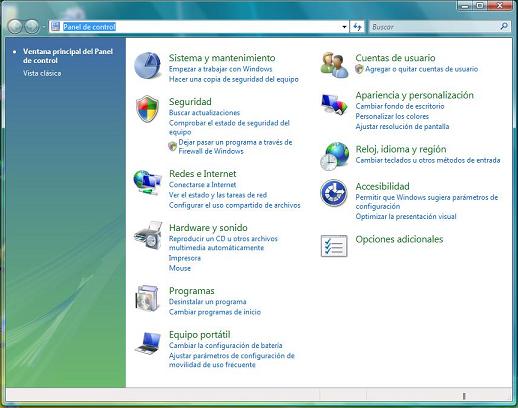The height and width of the screenshot is (408, 518).
Task: Open the Sistema y mantenimiento pie-chart icon
Action: click(147, 65)
